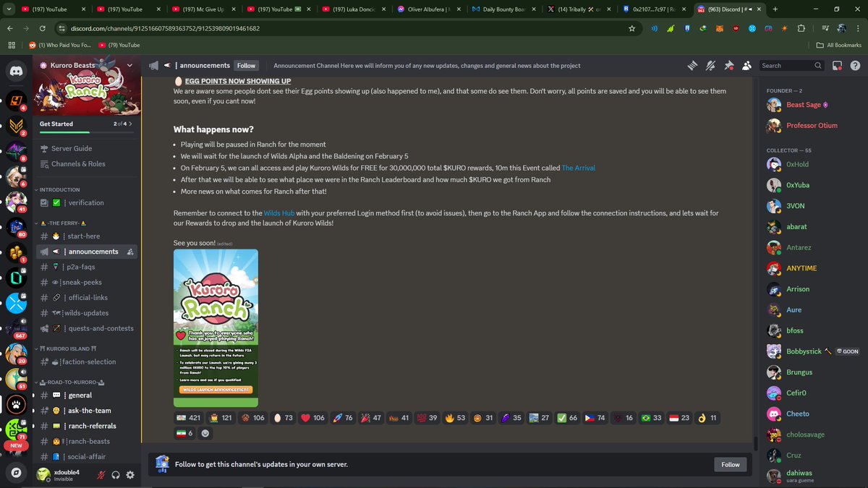868x488 pixels.
Task: Click Follow button in channel header
Action: coord(247,65)
